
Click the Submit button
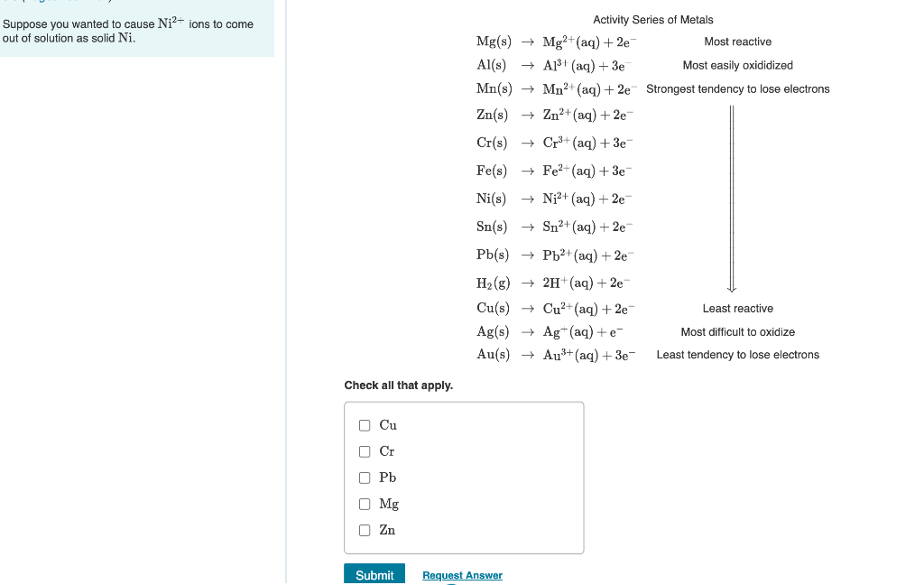(x=374, y=574)
